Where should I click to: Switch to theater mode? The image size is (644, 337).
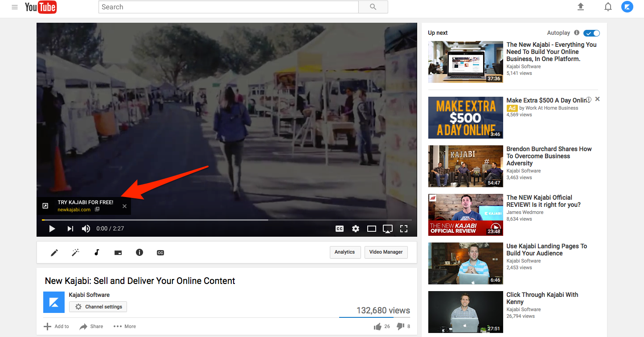pos(372,229)
